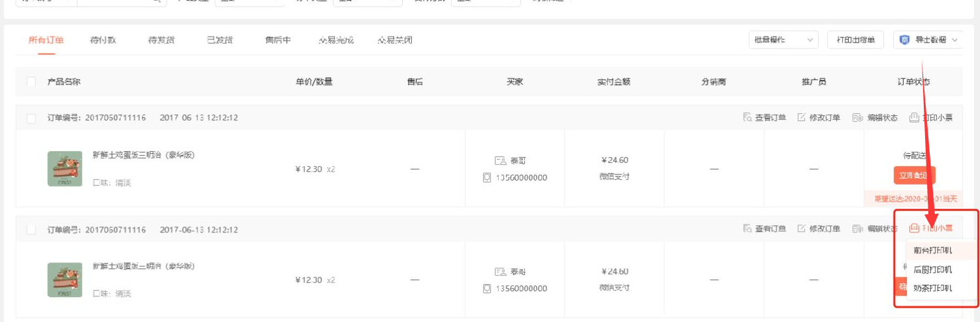980x322 pixels.
Task: Switch to the 待付款 tab
Action: 103,40
